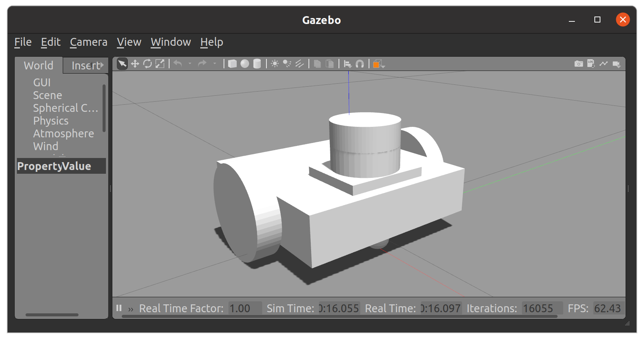Open the LOG data recording icon
The height and width of the screenshot is (340, 644).
point(591,64)
